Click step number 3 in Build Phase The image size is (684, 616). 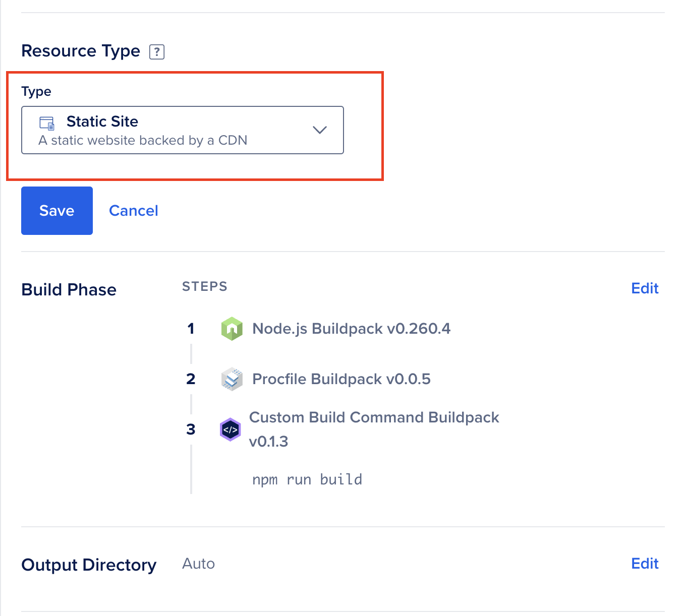(x=191, y=429)
